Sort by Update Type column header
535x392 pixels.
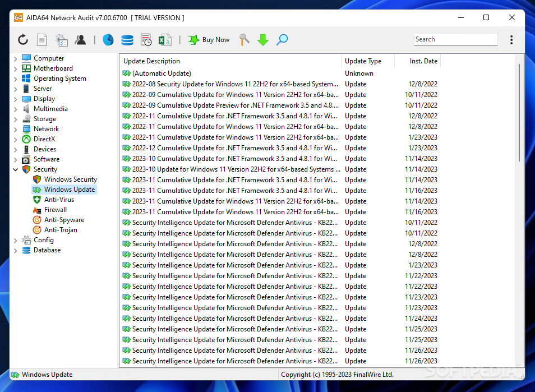pos(368,61)
